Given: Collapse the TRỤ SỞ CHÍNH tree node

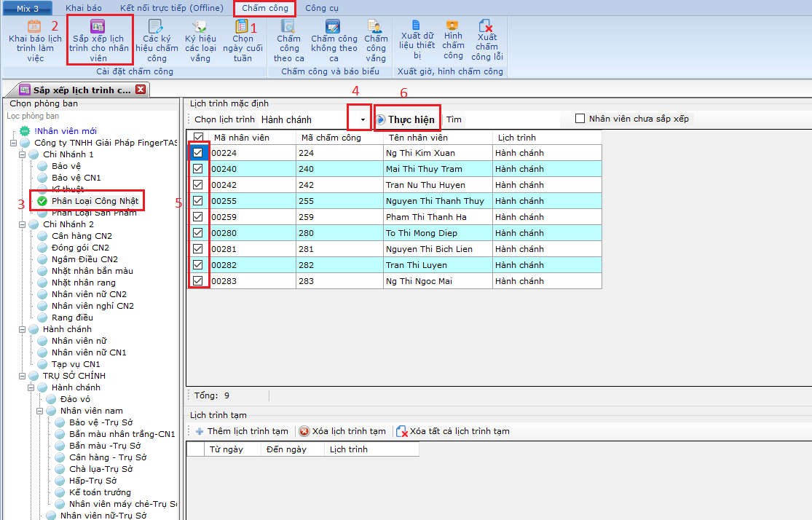Looking at the screenshot, I should click(x=23, y=376).
